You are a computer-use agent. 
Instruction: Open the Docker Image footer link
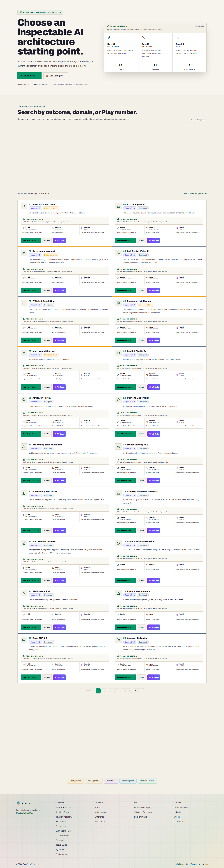coord(140,817)
